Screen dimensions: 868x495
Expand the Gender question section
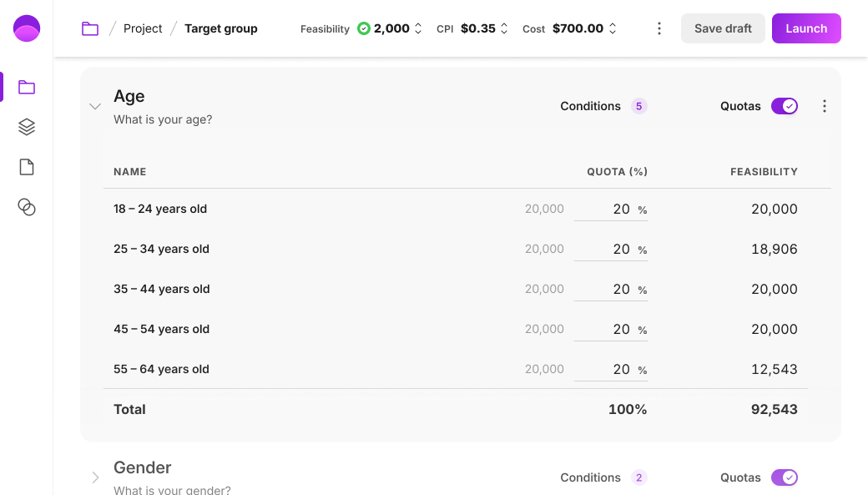coord(95,477)
